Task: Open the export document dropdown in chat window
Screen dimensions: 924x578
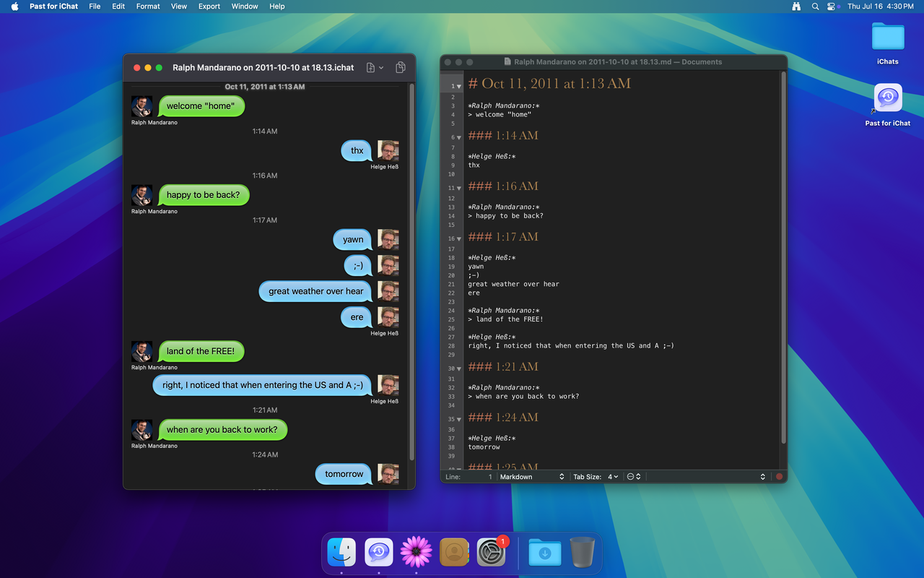Action: (375, 67)
